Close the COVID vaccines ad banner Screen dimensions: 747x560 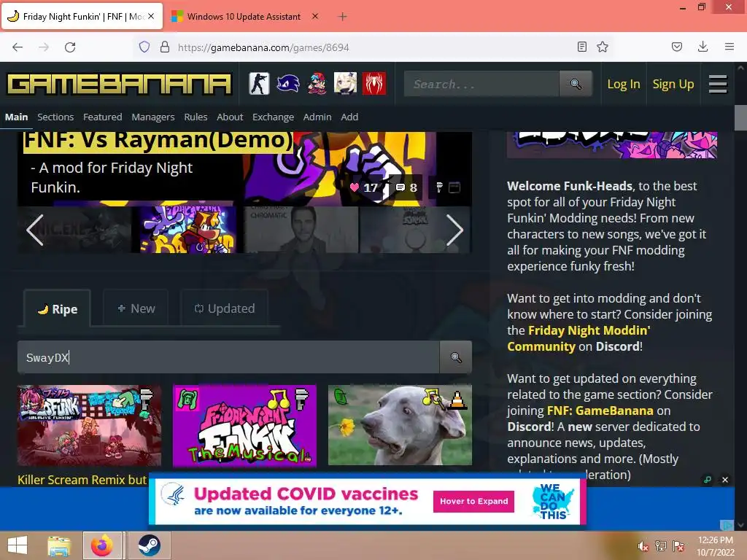click(725, 480)
